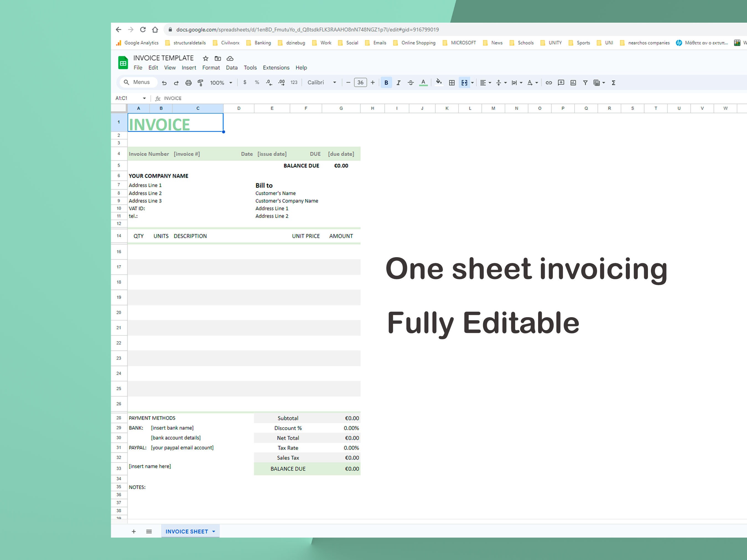Apply percent formatting
This screenshot has width=747, height=560.
(x=257, y=82)
